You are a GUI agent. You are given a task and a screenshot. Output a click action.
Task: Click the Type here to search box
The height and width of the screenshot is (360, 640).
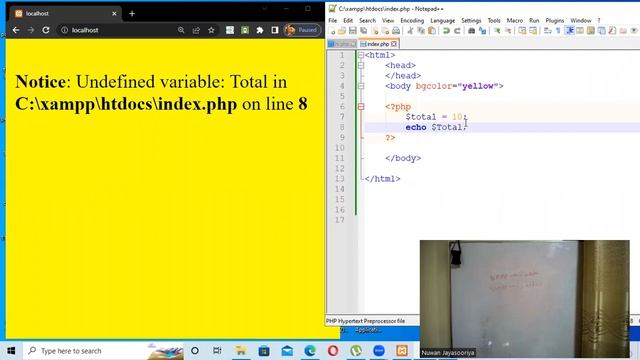(104, 351)
